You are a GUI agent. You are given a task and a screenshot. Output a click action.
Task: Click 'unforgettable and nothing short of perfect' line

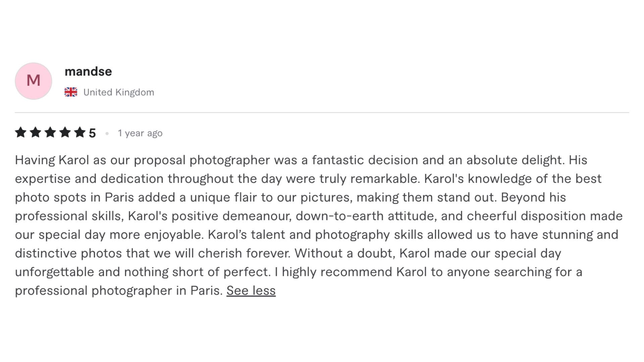point(299,272)
